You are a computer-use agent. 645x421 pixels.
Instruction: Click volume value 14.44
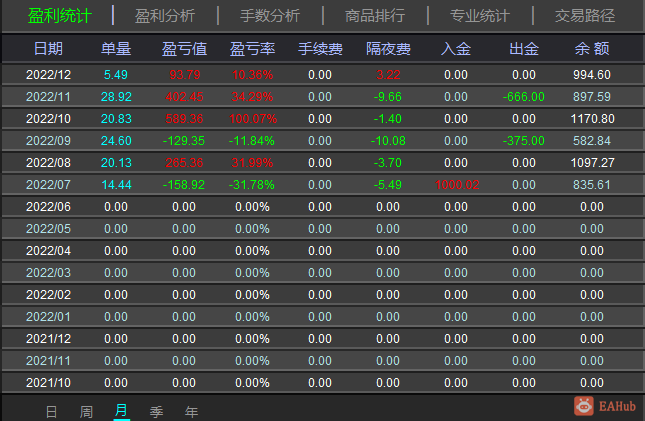116,185
